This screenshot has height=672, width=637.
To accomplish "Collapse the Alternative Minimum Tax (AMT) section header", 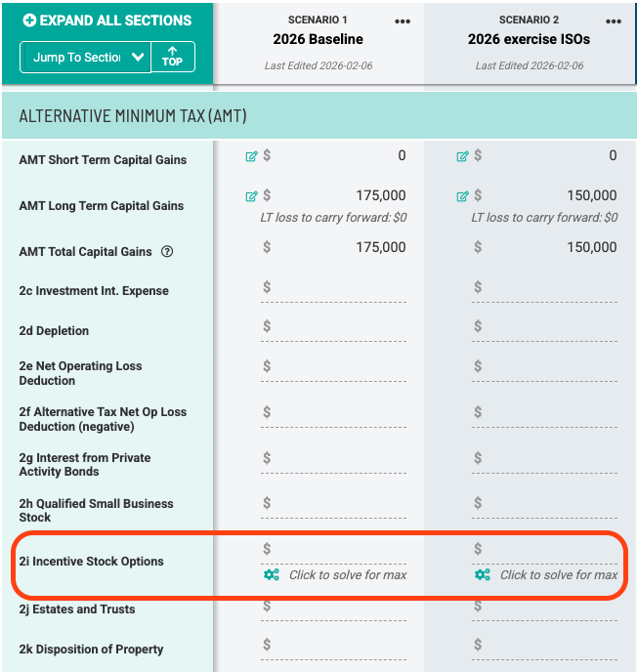I will pos(318,116).
